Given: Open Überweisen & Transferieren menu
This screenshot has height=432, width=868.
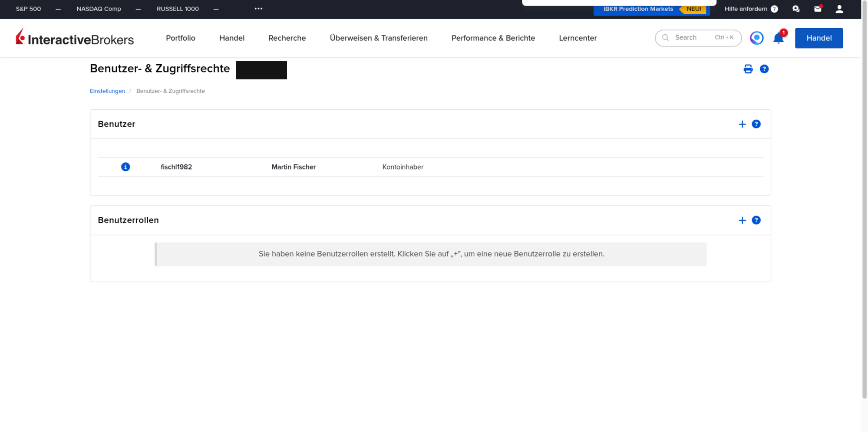Looking at the screenshot, I should (379, 38).
